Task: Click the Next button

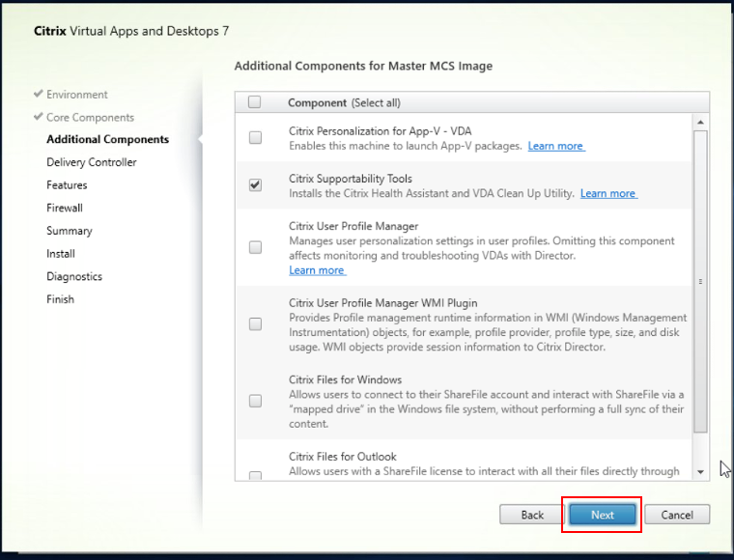Action: pos(602,515)
